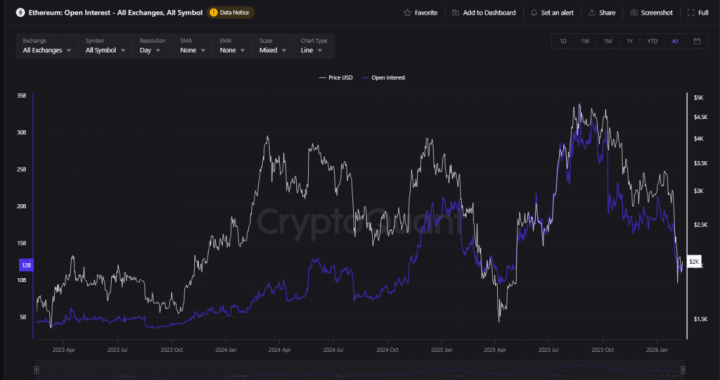This screenshot has height=380, width=720.
Task: Click the 30B left axis label
Action: (22, 133)
